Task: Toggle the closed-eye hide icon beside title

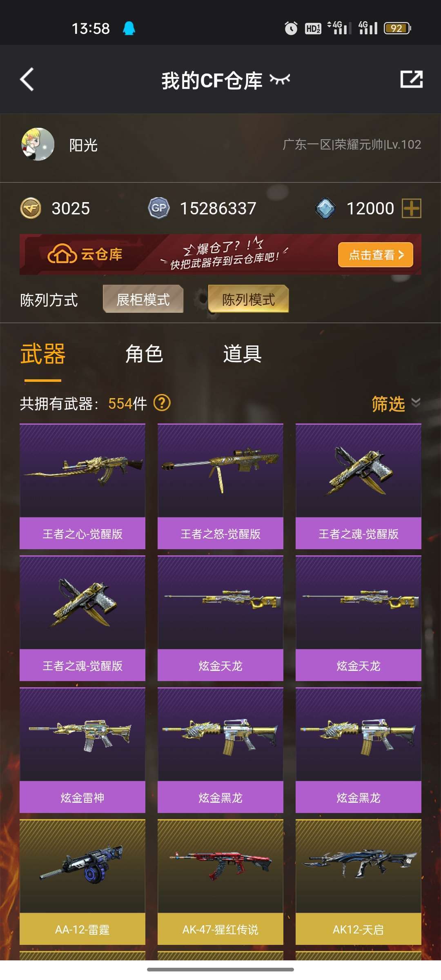Action: (x=280, y=79)
